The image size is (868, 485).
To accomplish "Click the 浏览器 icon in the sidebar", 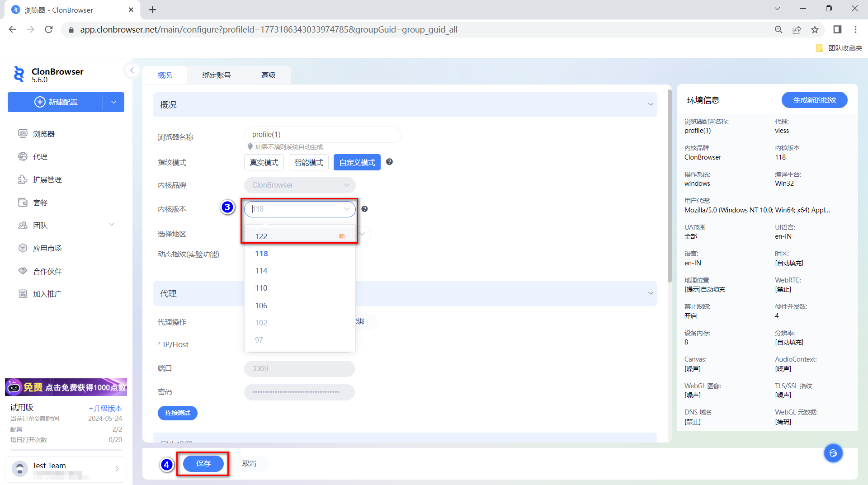I will (x=23, y=133).
